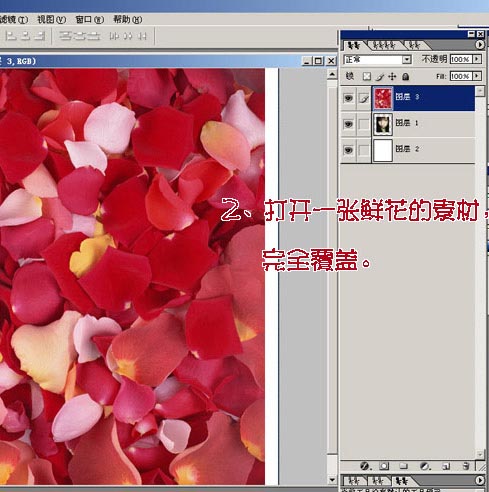
Task: Switch to the four-character tab in layers palette
Action: [384, 45]
